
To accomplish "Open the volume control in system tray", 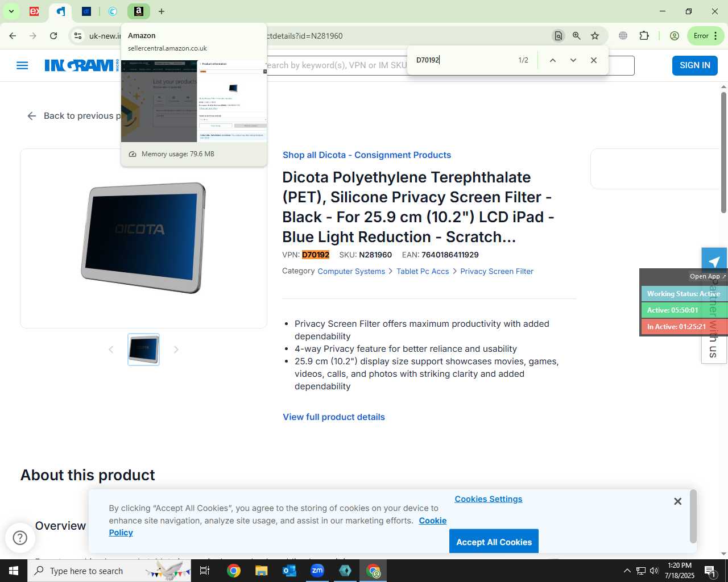I will pos(654,571).
